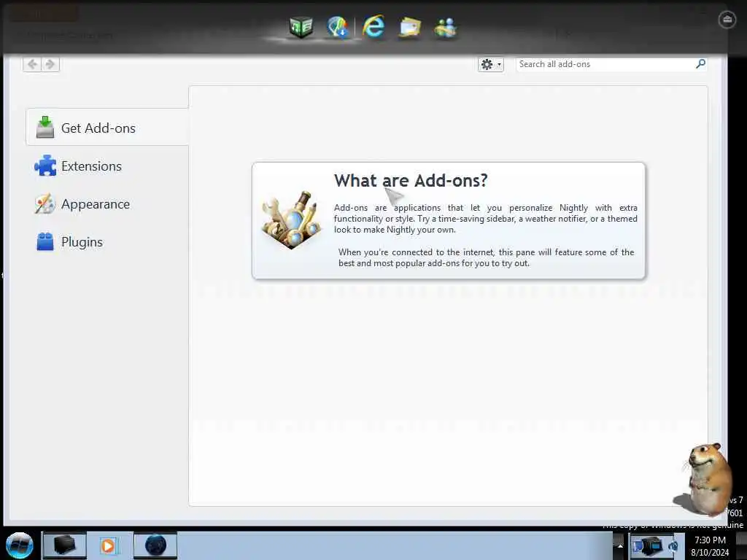747x560 pixels.
Task: Open the Appearance category
Action: (107, 204)
